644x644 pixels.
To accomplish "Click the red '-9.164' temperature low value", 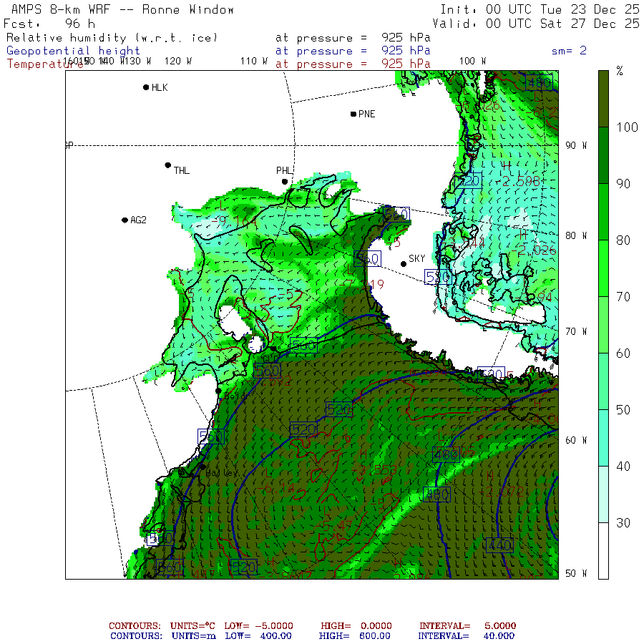I will coord(235,221).
